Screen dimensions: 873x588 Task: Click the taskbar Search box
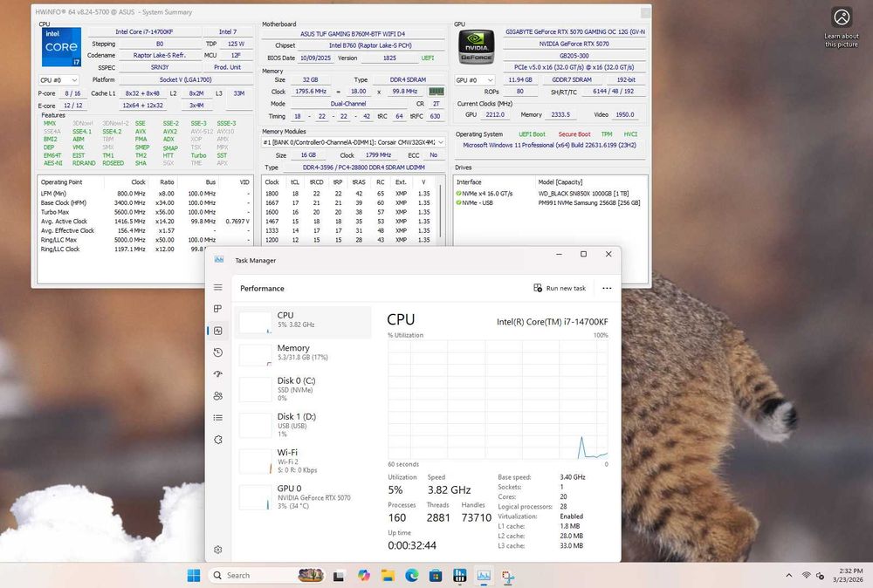[266, 575]
